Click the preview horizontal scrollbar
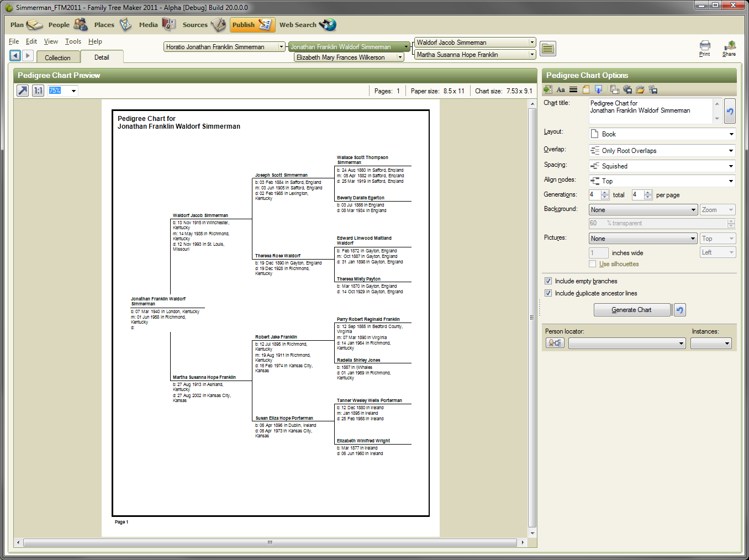 coord(270,542)
